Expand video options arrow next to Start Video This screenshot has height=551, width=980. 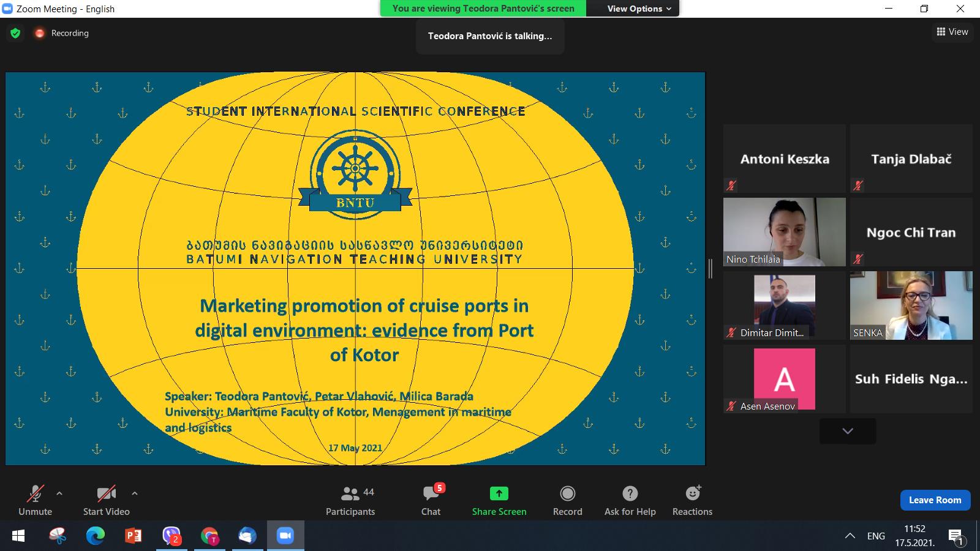(135, 493)
